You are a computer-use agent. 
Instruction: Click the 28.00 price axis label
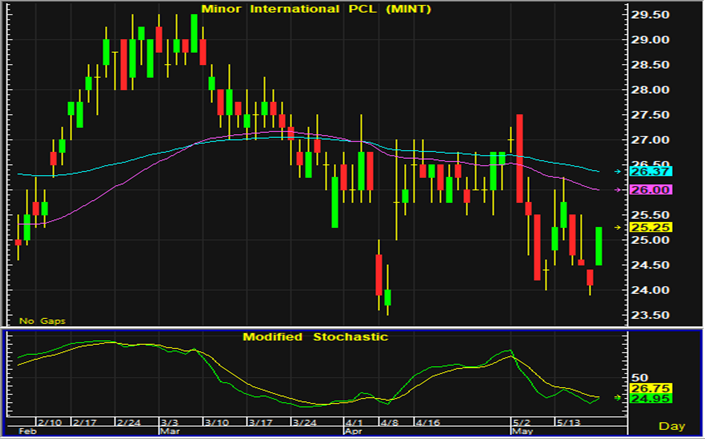coord(650,90)
